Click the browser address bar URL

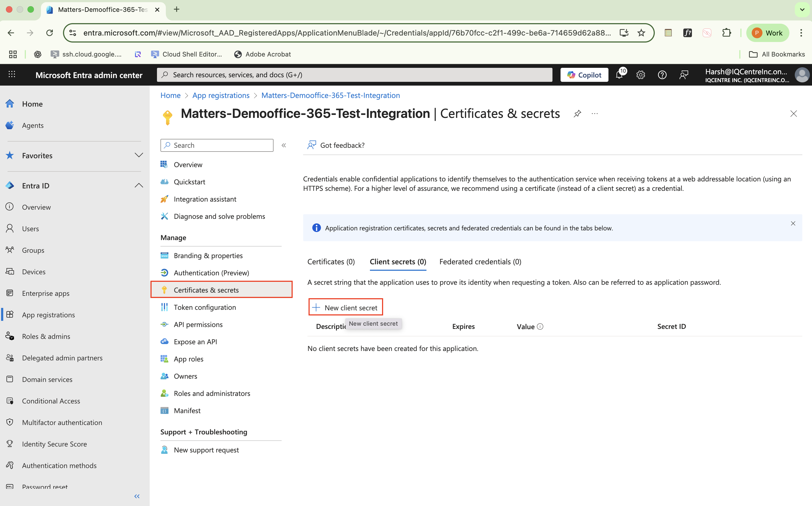347,33
